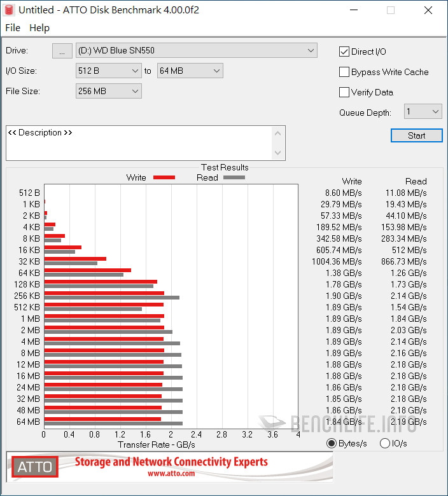Click the ATTO app icon in title bar
The height and width of the screenshot is (496, 448).
click(x=9, y=10)
